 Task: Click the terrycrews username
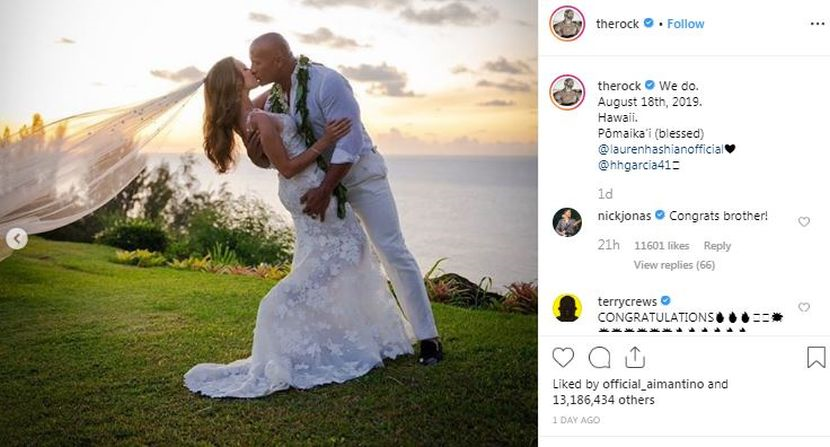click(627, 301)
